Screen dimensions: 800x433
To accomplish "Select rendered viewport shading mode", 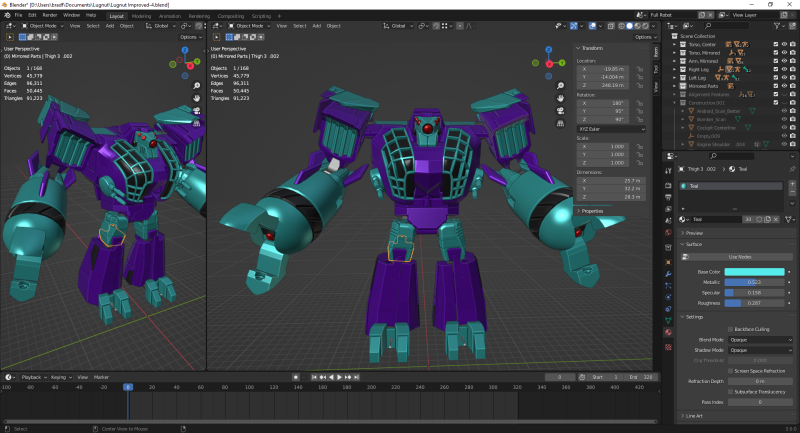I will pyautogui.click(x=645, y=26).
